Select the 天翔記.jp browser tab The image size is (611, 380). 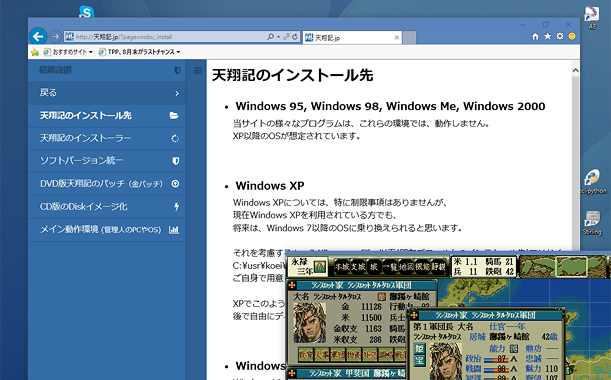tap(352, 37)
